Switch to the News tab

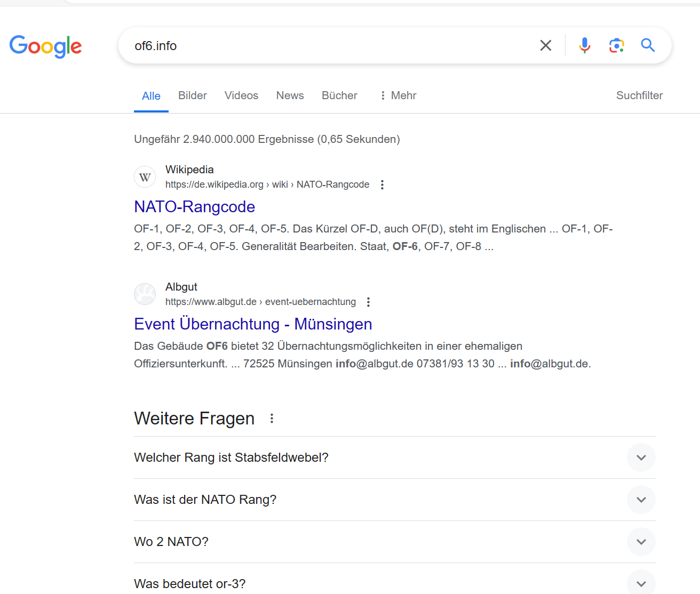tap(290, 95)
